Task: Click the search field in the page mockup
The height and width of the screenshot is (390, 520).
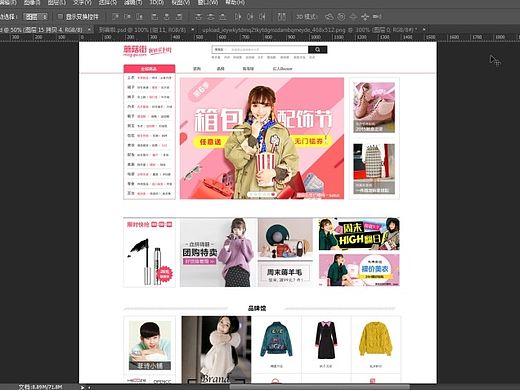Action: 260,50
